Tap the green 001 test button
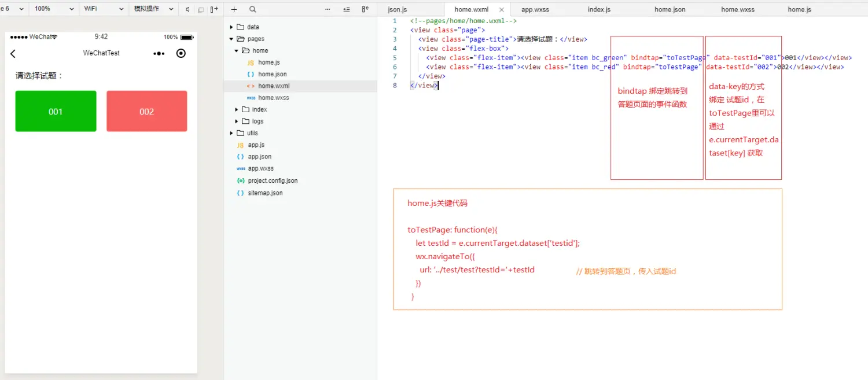868x380 pixels. click(x=56, y=111)
